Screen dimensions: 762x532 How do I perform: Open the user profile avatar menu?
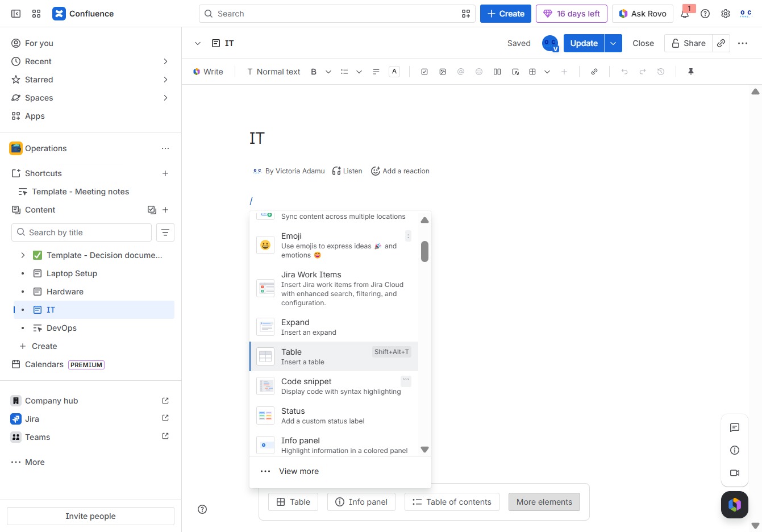coord(746,14)
